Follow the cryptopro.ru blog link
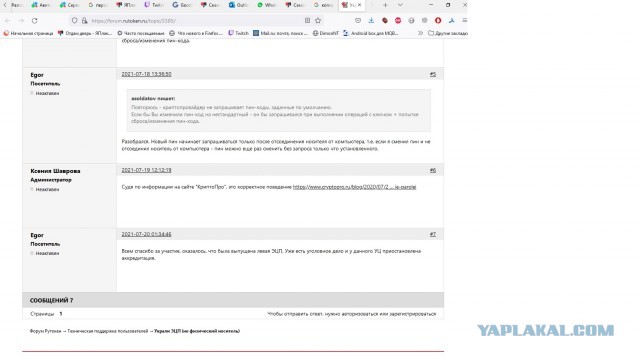640x360 pixels. pyautogui.click(x=354, y=187)
